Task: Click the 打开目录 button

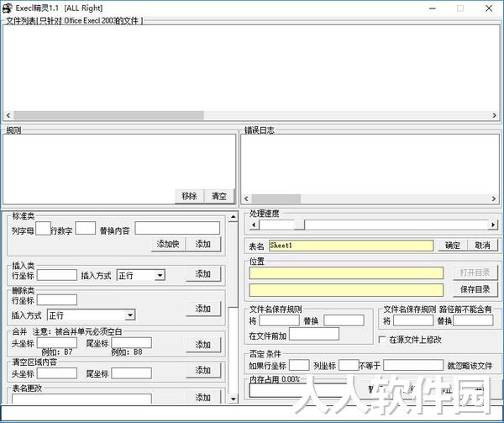Action: 475,272
